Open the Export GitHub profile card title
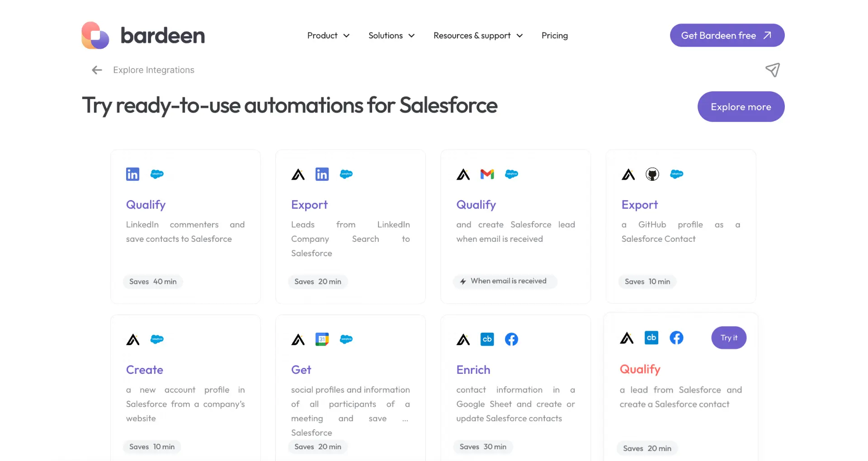Viewport: 868px width, 461px height. 640,205
